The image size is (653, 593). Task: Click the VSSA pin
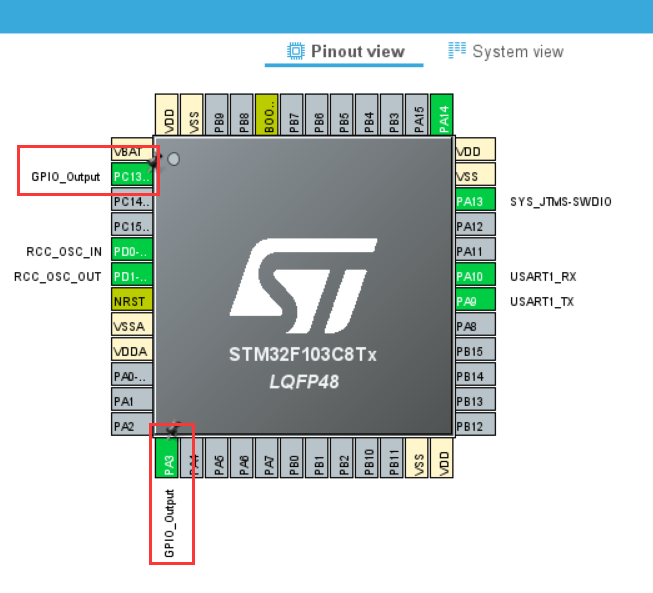(132, 326)
